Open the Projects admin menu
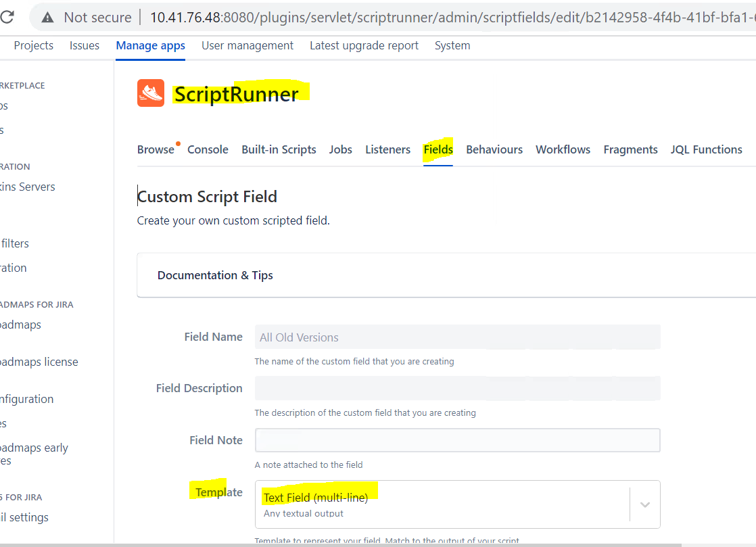The width and height of the screenshot is (756, 547). (33, 45)
